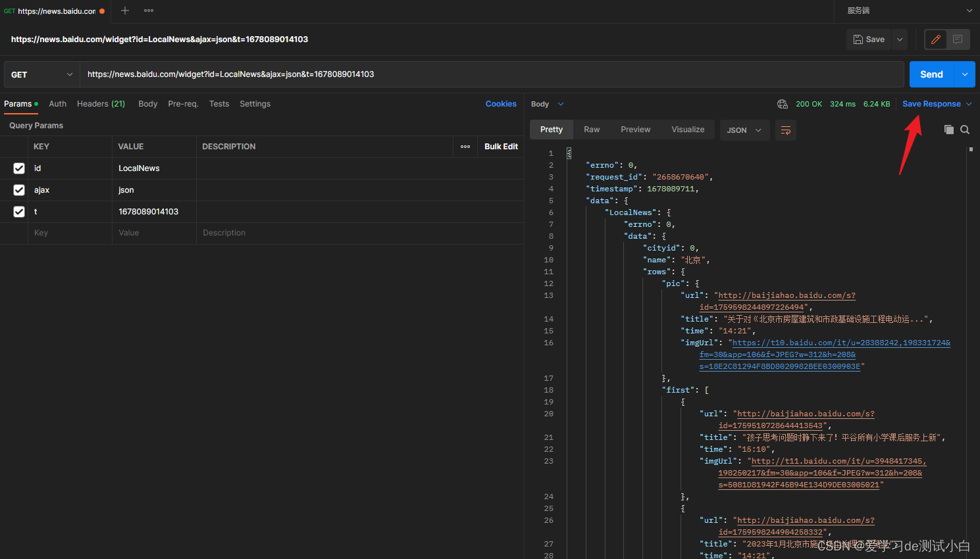Click the Save floppy icon
Viewport: 980px width, 559px height.
[858, 39]
